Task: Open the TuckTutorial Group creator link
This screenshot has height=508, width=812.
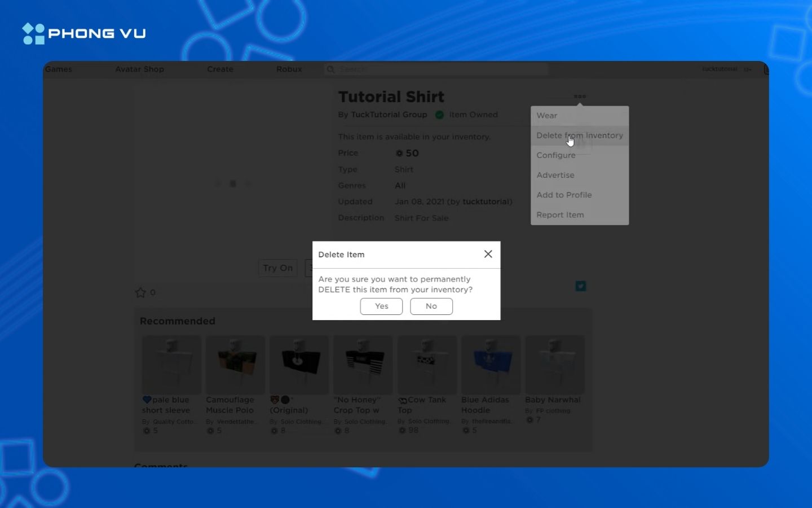Action: [x=389, y=115]
